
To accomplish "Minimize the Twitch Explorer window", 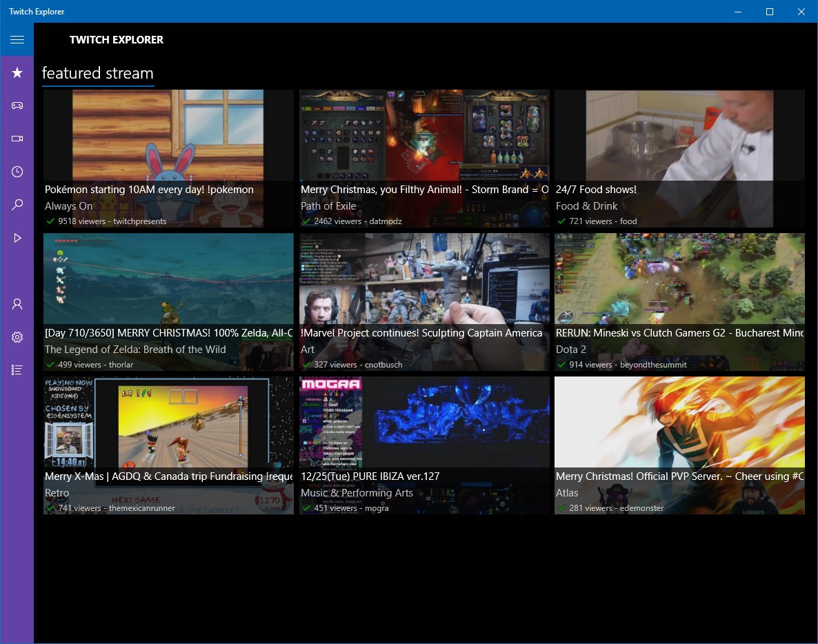I will tap(738, 12).
